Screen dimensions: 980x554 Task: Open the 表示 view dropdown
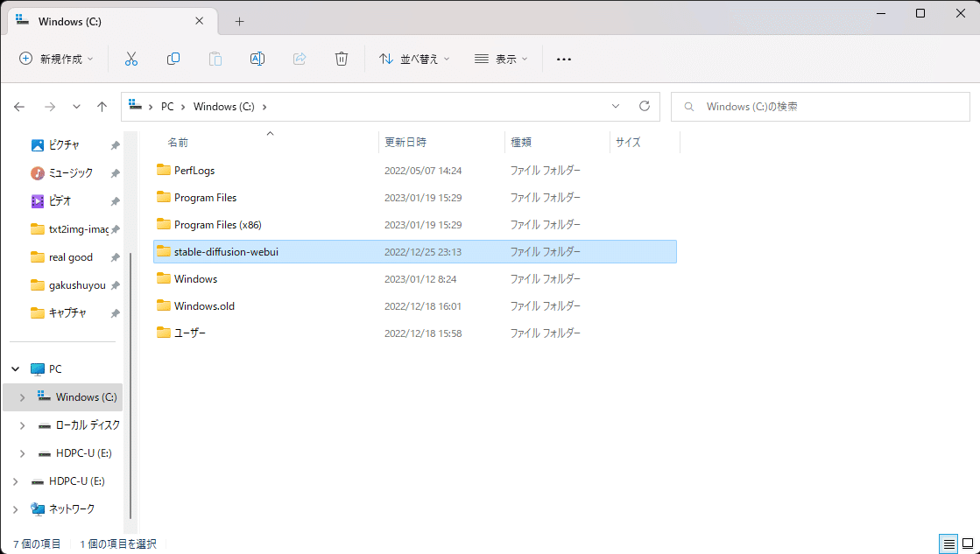[x=501, y=59]
